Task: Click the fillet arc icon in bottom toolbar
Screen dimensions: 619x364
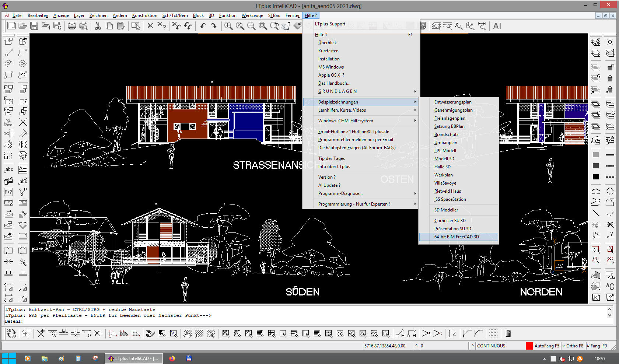Action: coord(479,333)
